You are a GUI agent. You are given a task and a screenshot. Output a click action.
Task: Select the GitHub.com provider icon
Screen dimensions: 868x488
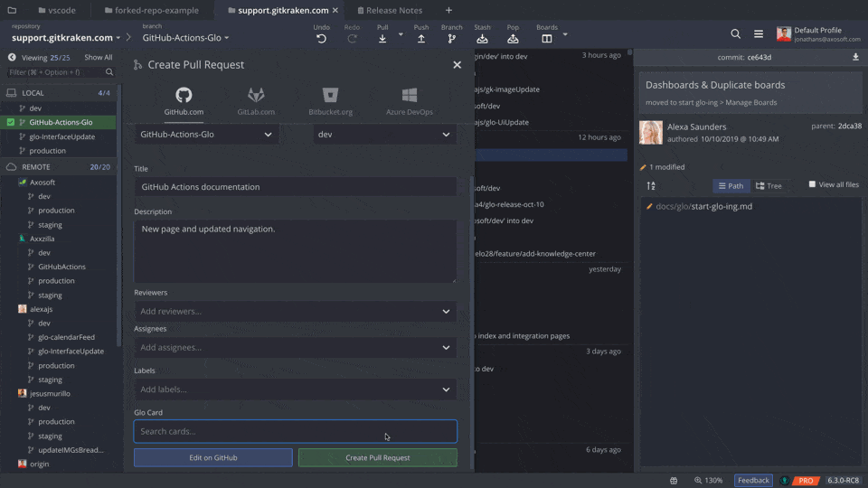pyautogui.click(x=184, y=95)
